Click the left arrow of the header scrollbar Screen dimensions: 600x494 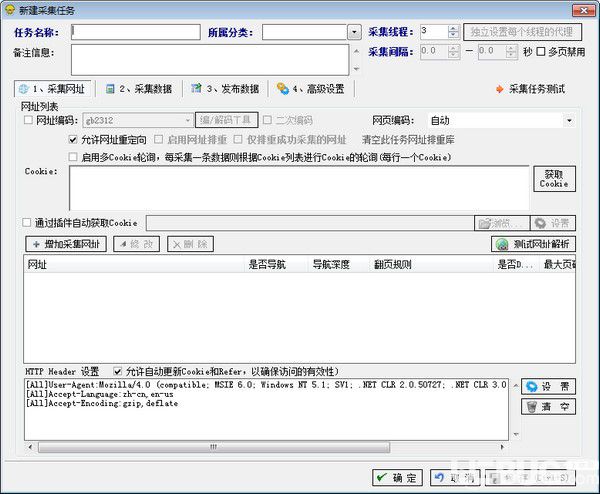(30, 447)
